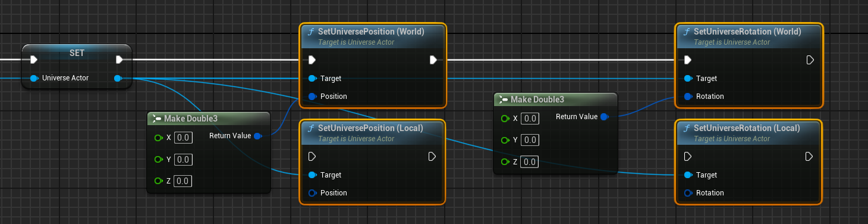Click Rotation pin on SetUniverseRotation (World)

tap(688, 96)
